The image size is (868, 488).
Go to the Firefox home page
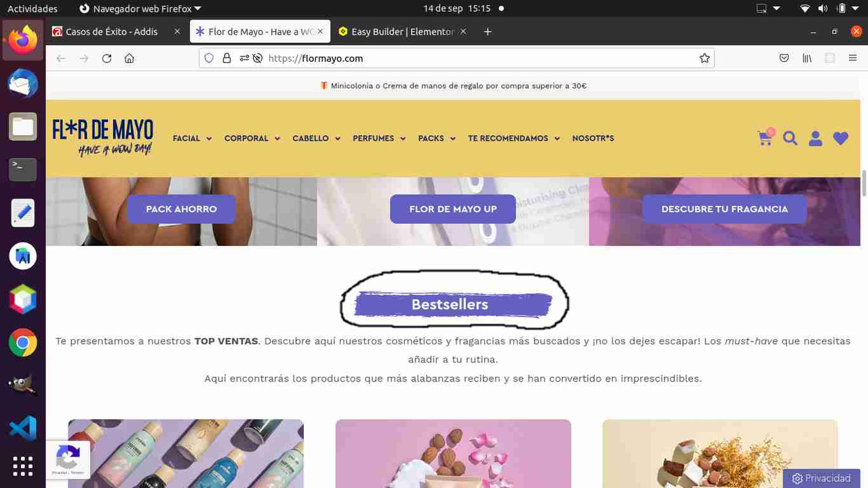click(130, 58)
